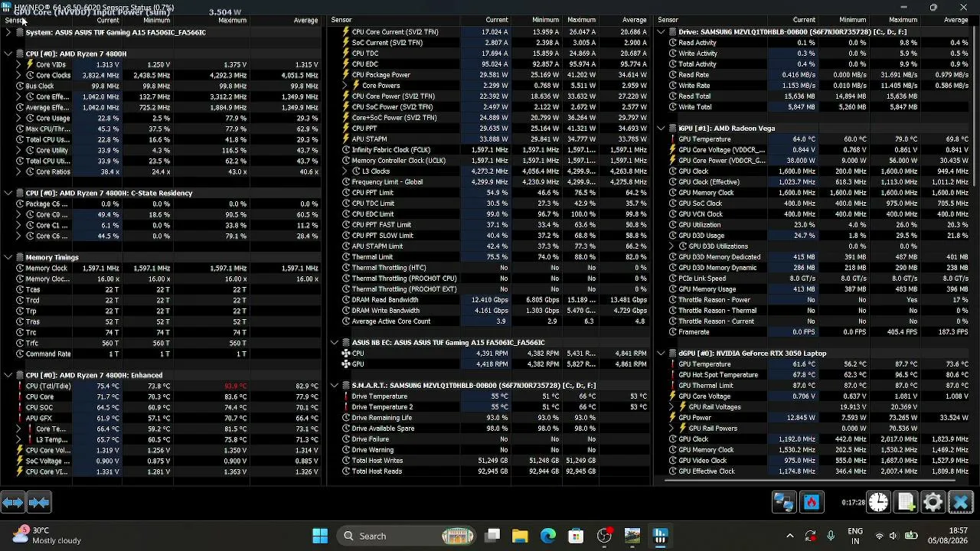Expand the System: ASUS TUF Gaming A15 group

[8, 32]
